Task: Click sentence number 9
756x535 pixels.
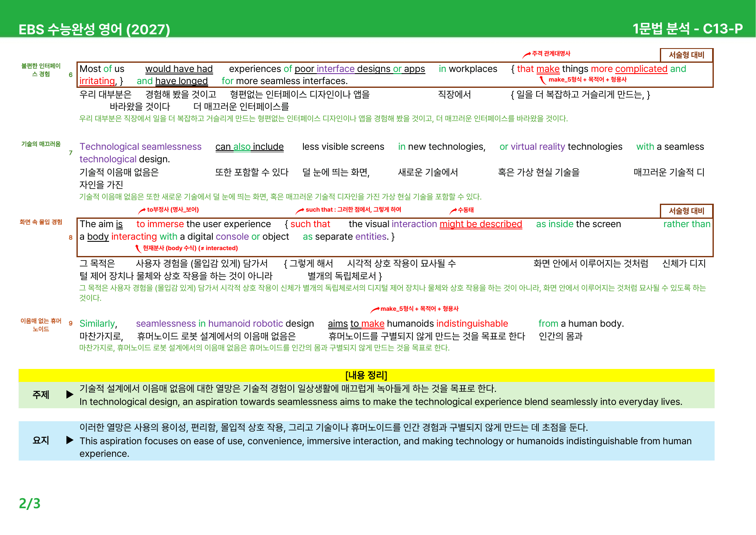Action: (71, 323)
